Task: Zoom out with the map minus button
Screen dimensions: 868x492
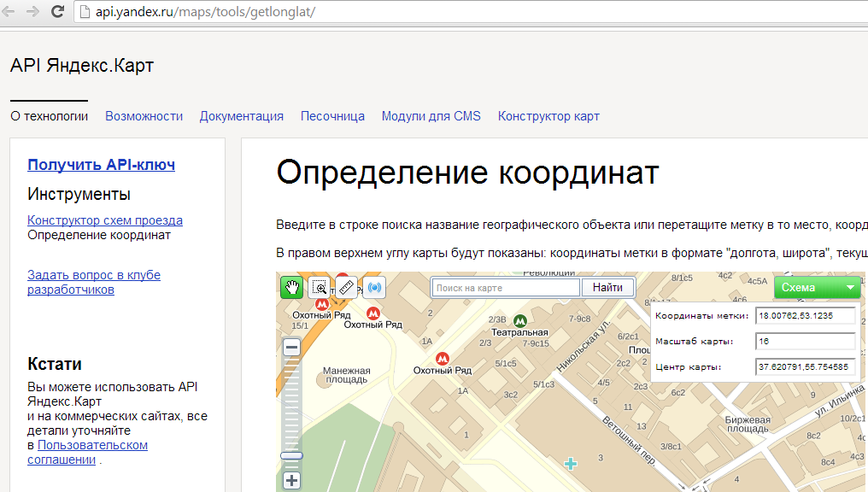Action: point(291,347)
